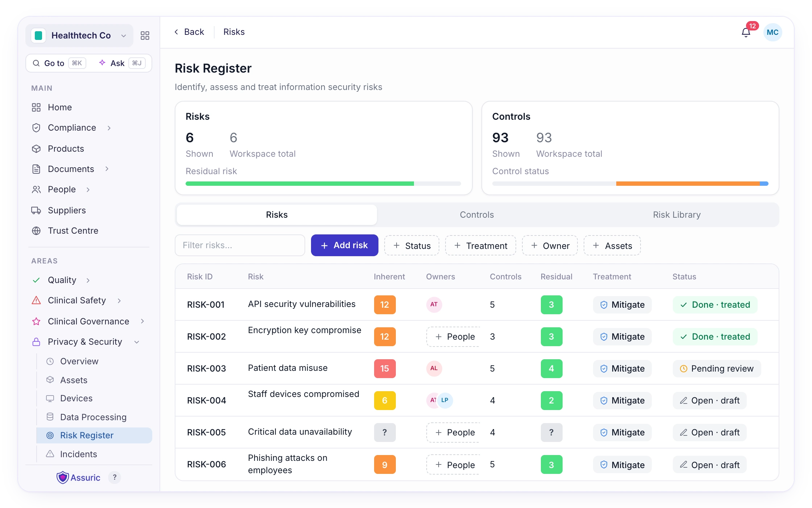Go Back using the header button

pyautogui.click(x=189, y=32)
